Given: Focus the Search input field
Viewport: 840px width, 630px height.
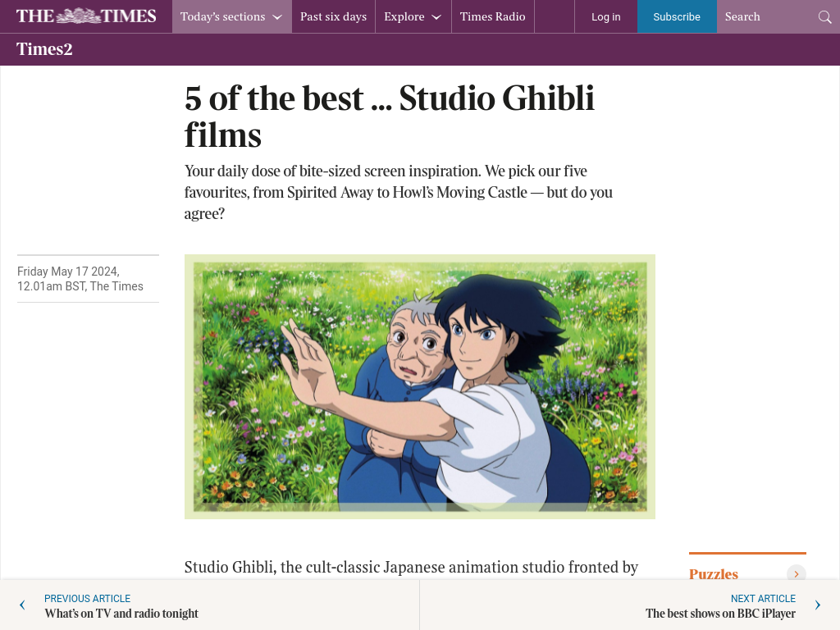Looking at the screenshot, I should pyautogui.click(x=763, y=16).
